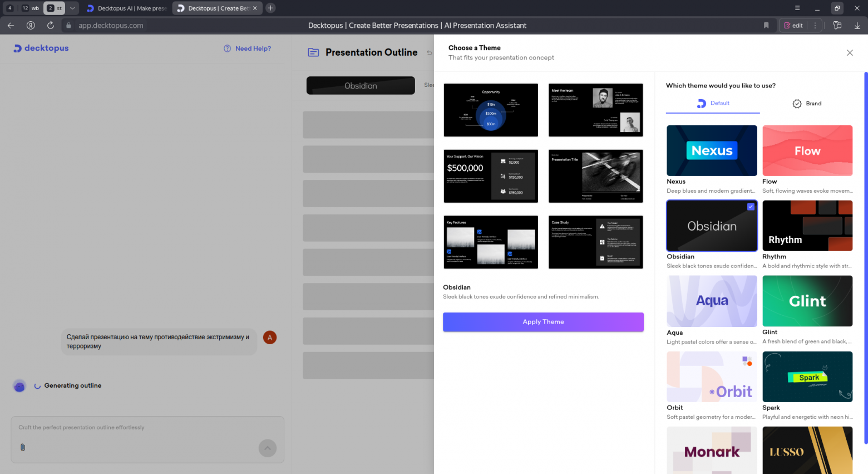
Task: Select the Flow theme thumbnail
Action: point(807,150)
